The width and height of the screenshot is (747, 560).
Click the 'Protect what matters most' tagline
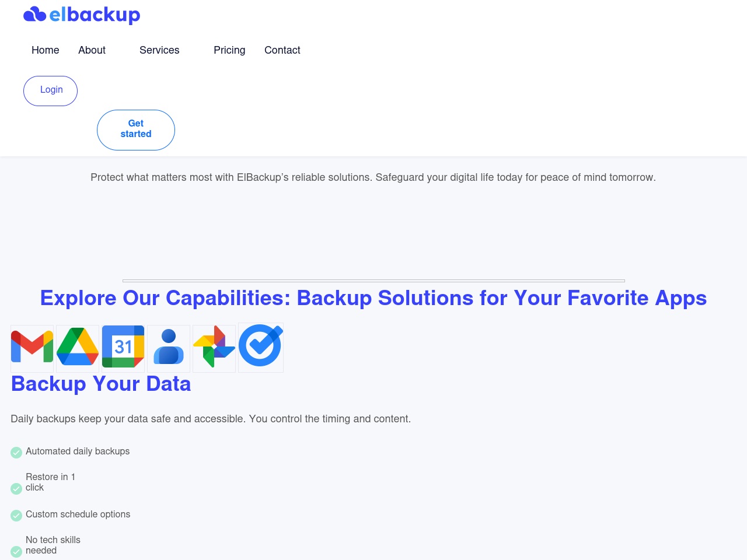point(373,177)
